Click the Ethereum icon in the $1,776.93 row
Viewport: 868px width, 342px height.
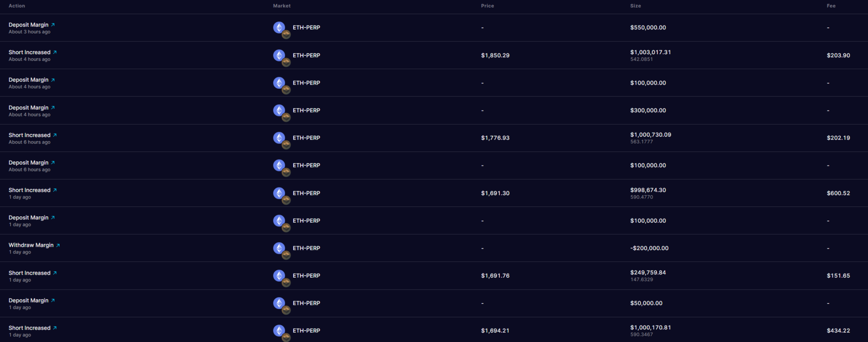pyautogui.click(x=279, y=138)
